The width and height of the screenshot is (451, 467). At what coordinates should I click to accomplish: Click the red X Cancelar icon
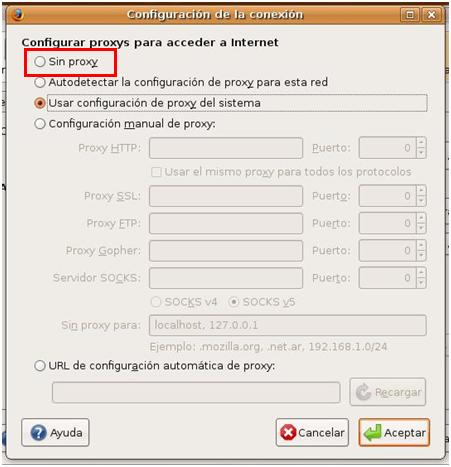pyautogui.click(x=288, y=433)
